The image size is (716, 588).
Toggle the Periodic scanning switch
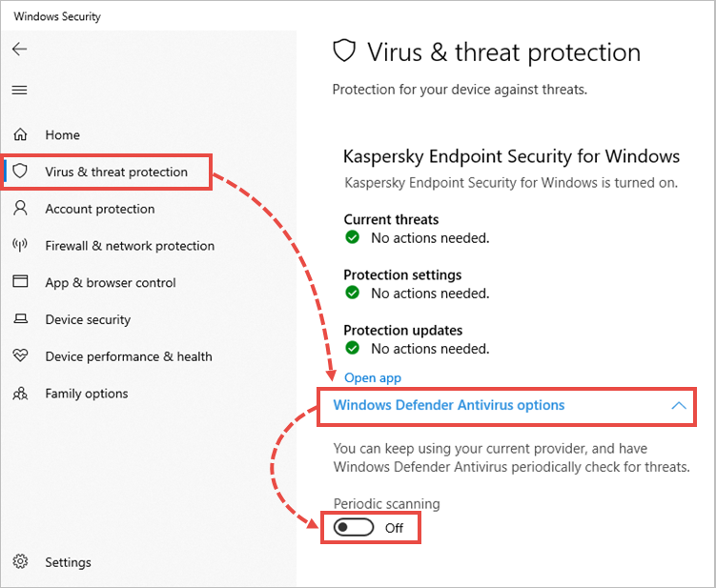(x=355, y=527)
